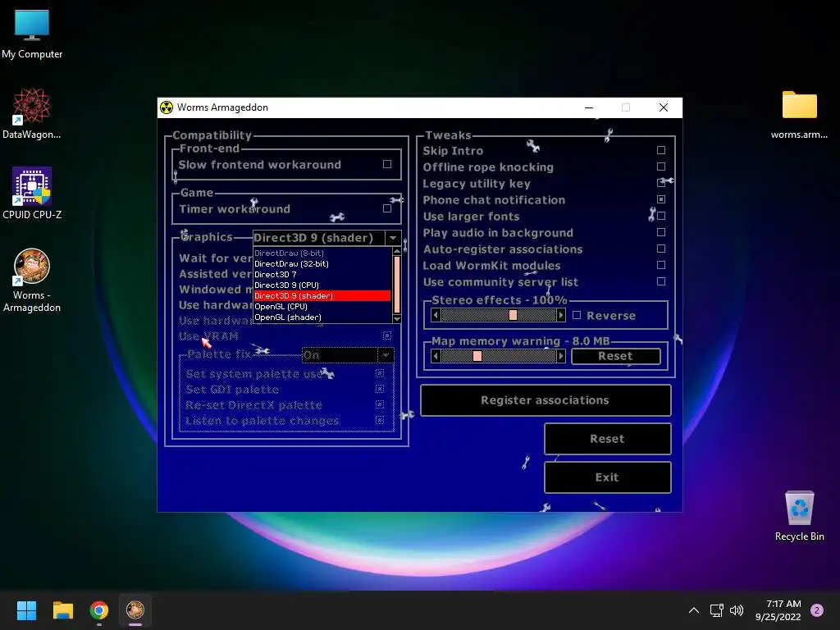This screenshot has width=840, height=630.
Task: Pick OpenGL (CPU) from the list
Action: pyautogui.click(x=322, y=307)
